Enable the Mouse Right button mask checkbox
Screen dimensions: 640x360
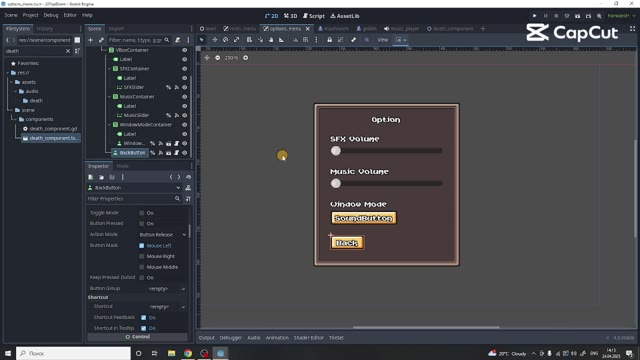tap(142, 256)
